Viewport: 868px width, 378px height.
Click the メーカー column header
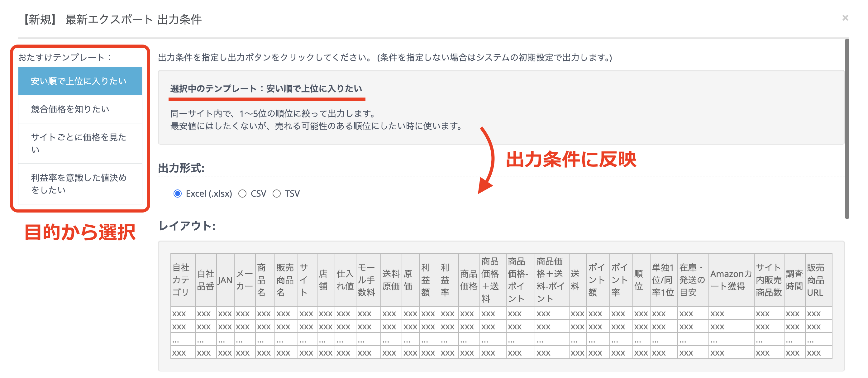coord(244,280)
